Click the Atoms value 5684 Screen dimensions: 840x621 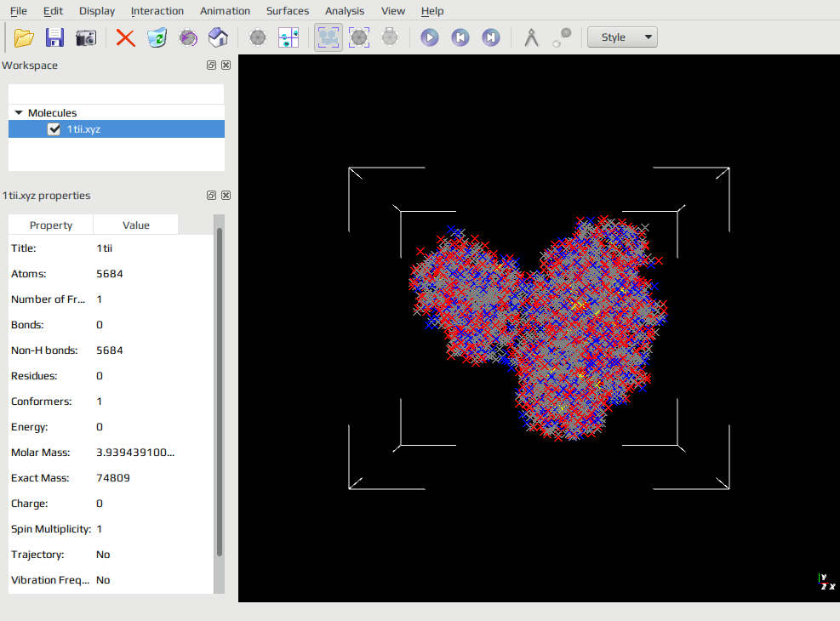coord(110,274)
